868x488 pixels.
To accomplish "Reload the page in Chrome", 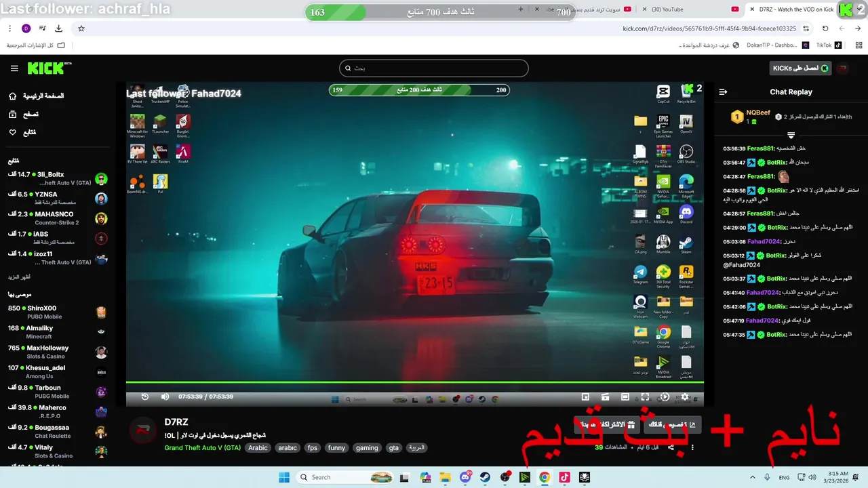I will tap(825, 28).
